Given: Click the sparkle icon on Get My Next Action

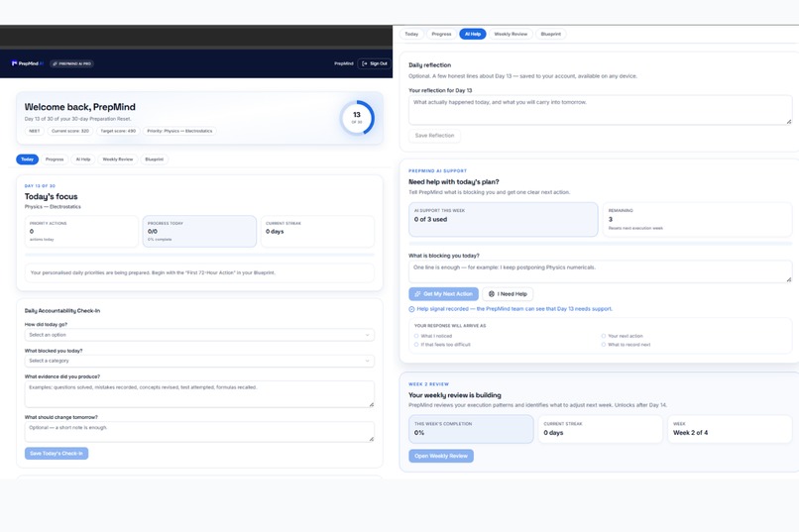Looking at the screenshot, I should [417, 294].
